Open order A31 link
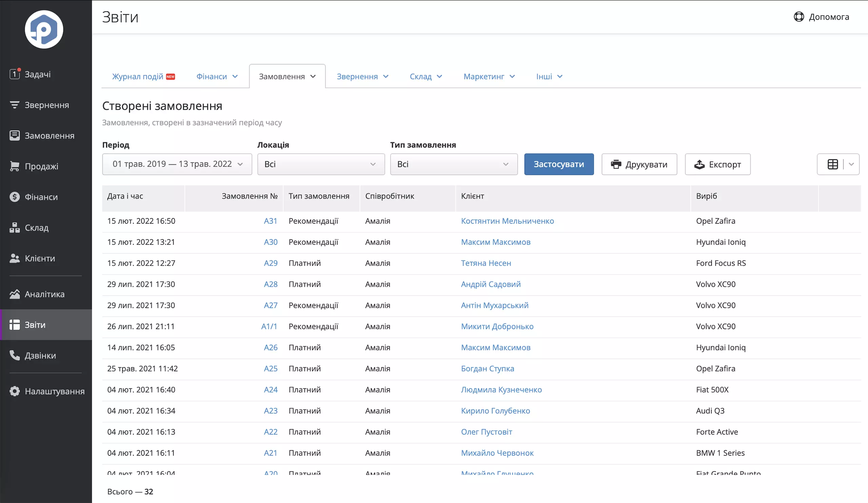Screen dimensions: 868x503 (270, 221)
